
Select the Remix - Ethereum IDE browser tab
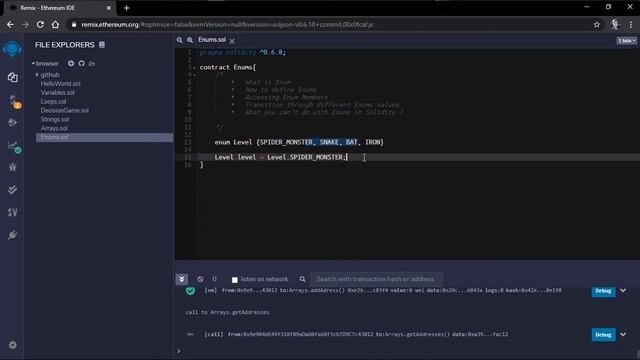tap(61, 8)
